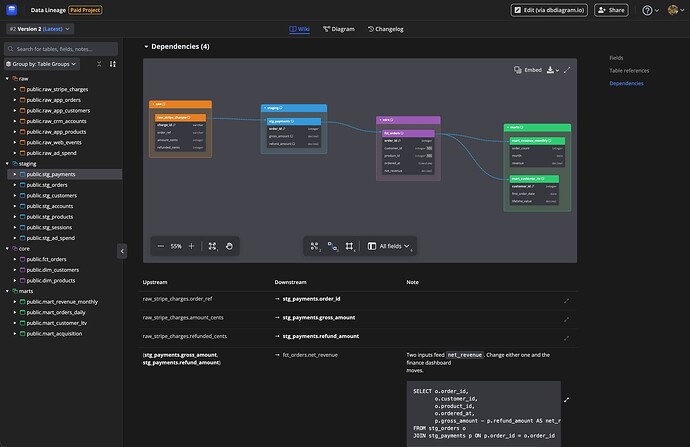
Task: Collapse the staging group in tree
Action: [x=7, y=164]
